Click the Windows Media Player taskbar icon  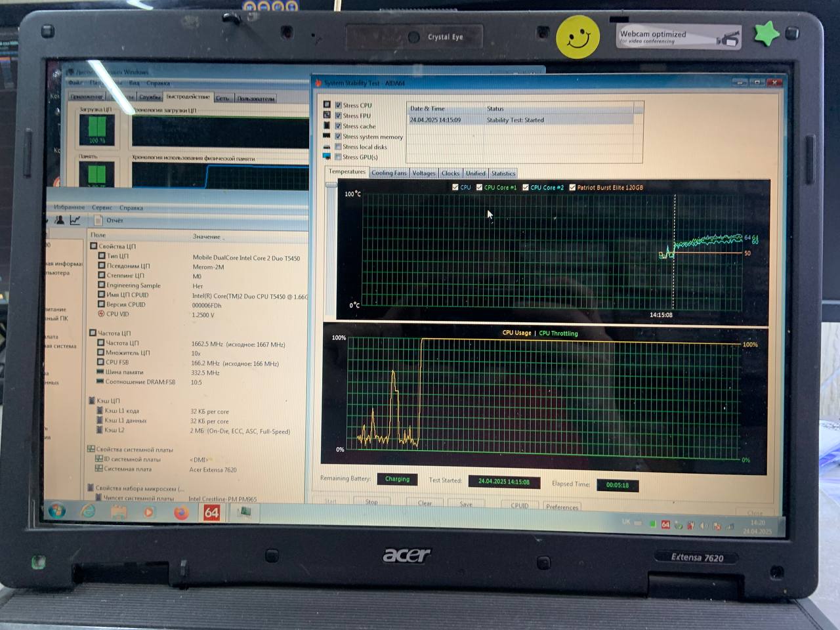click(149, 511)
